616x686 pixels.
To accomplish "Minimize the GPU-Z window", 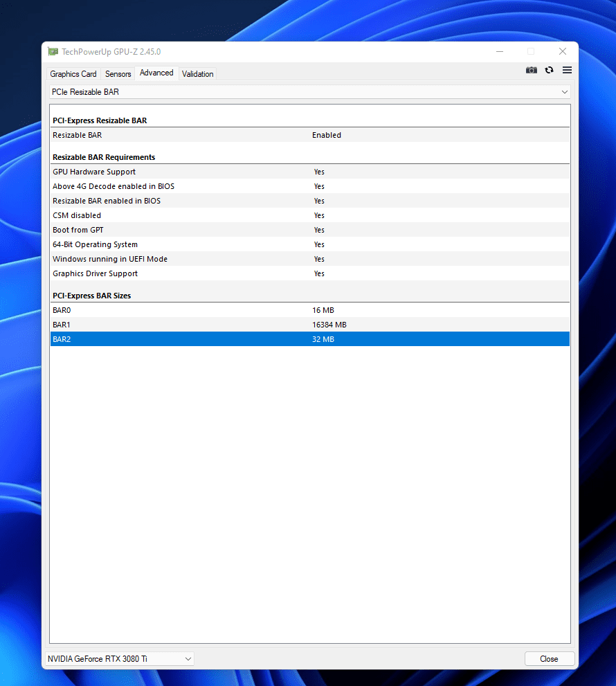I will click(500, 52).
